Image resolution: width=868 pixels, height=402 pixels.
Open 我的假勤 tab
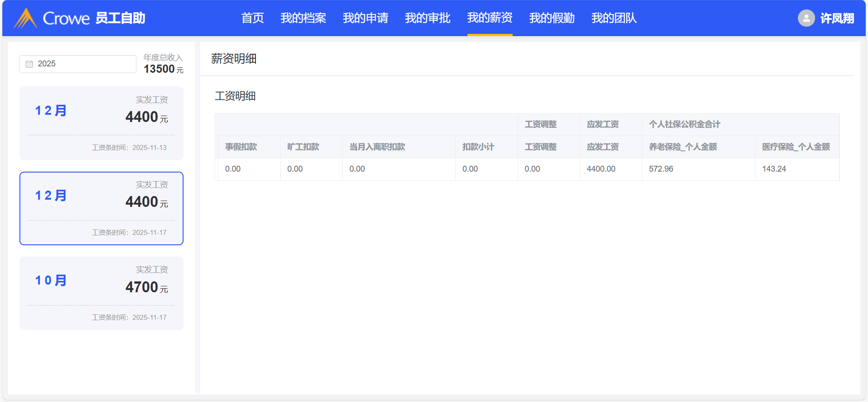coord(552,18)
